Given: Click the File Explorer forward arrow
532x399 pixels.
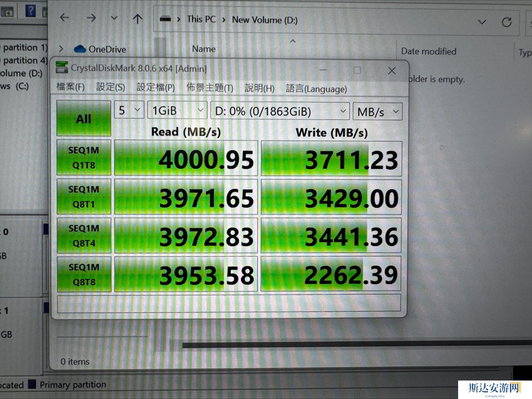Looking at the screenshot, I should click(x=91, y=18).
